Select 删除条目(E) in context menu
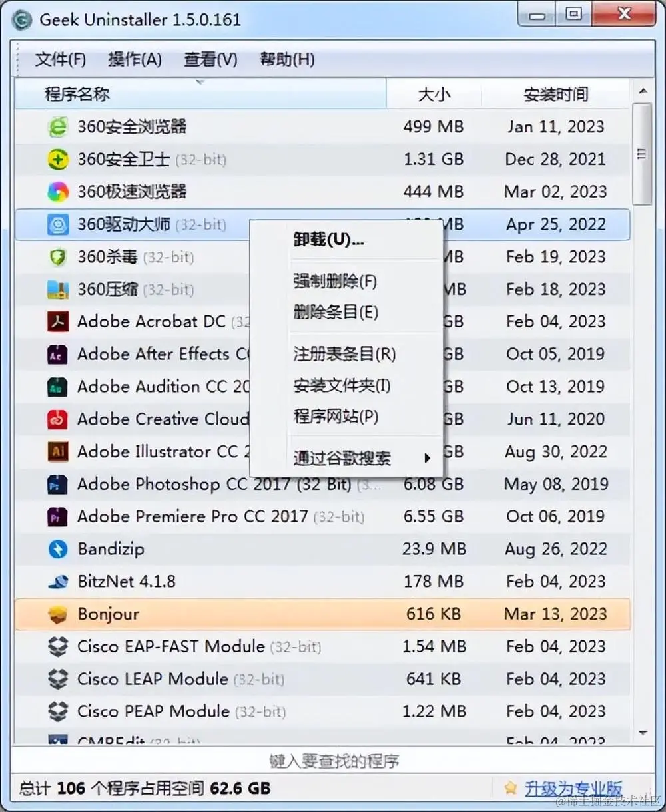 click(336, 312)
